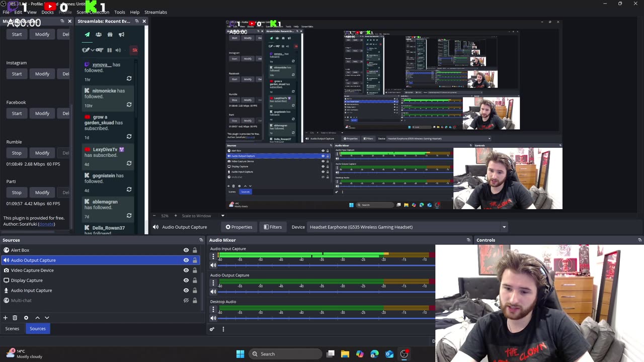Replay the ablemagran follow alert
This screenshot has width=644, height=362.
click(x=129, y=216)
